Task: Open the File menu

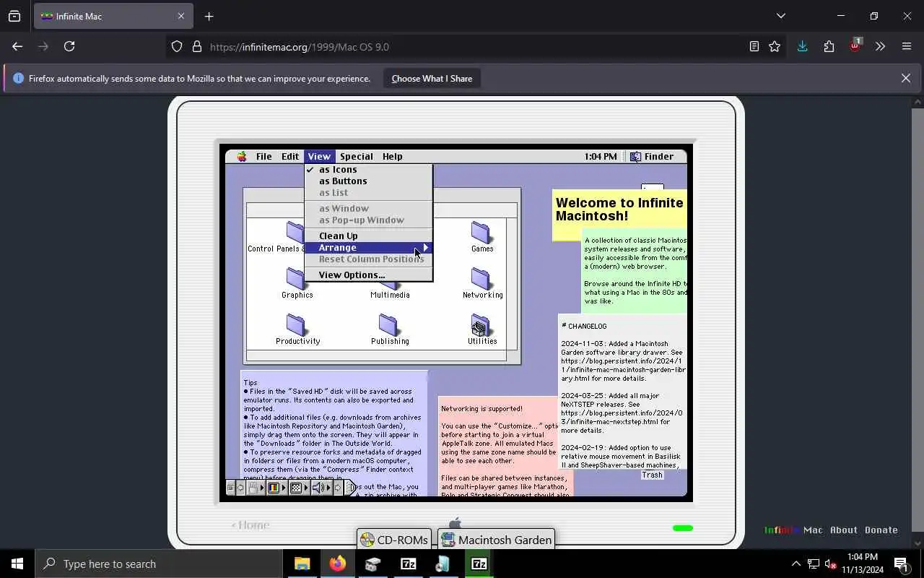Action: (x=264, y=156)
